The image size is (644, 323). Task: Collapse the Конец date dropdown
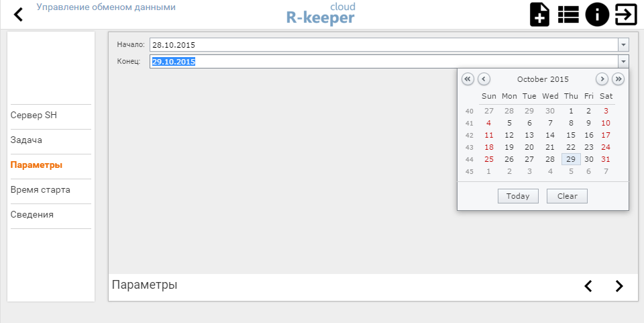click(x=623, y=62)
